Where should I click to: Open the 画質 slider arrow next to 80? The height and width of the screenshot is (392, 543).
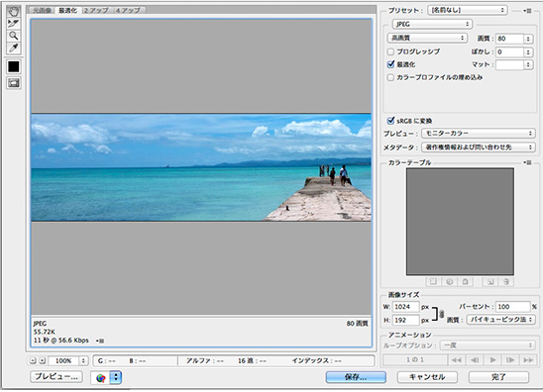click(x=528, y=39)
